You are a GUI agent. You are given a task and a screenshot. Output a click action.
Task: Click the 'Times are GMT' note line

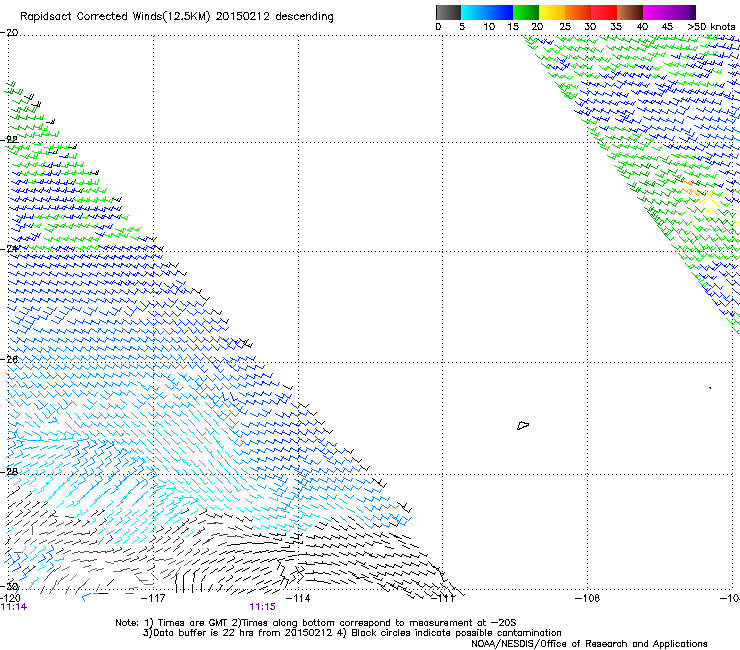pyautogui.click(x=316, y=623)
